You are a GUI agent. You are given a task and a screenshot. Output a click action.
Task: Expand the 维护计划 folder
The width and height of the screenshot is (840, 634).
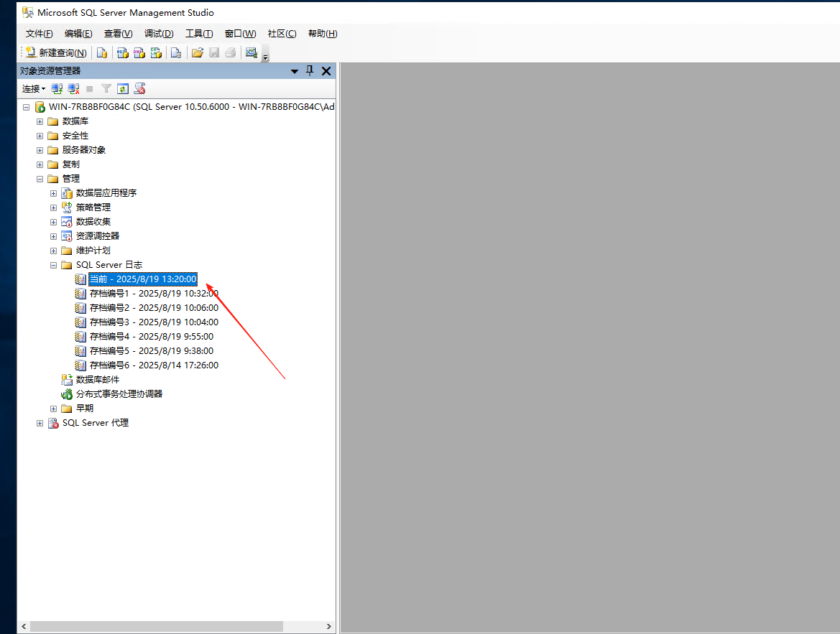pyautogui.click(x=54, y=251)
